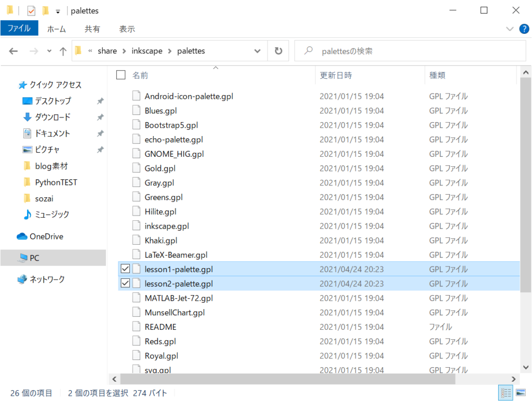Click the Properties quick access toolbar icon

(31, 11)
